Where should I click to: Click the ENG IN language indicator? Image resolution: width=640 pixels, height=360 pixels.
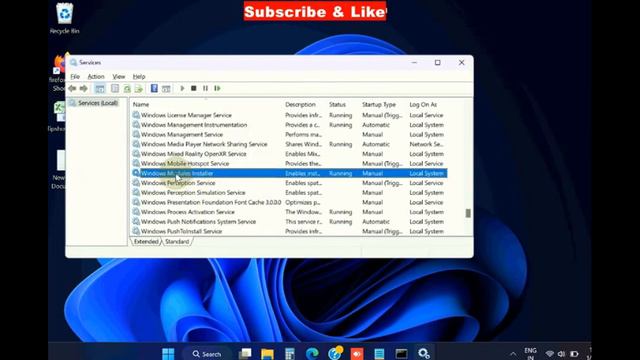coord(530,353)
